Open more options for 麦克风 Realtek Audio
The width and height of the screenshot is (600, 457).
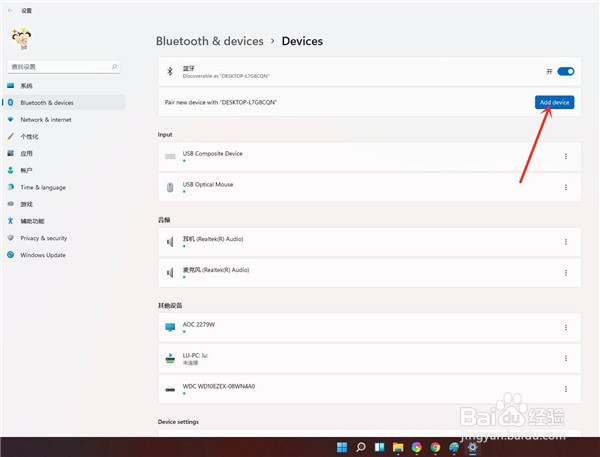[566, 273]
